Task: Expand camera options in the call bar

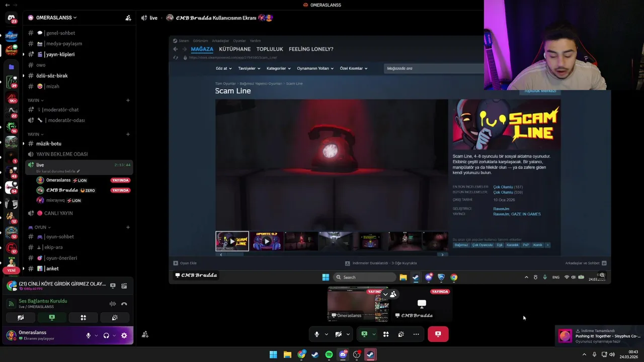Action: pos(348,334)
